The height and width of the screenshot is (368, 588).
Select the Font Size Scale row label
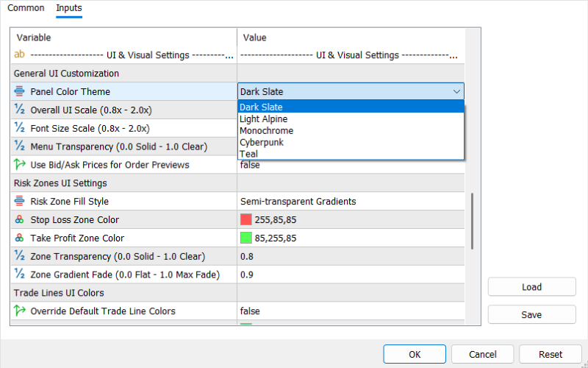[90, 129]
